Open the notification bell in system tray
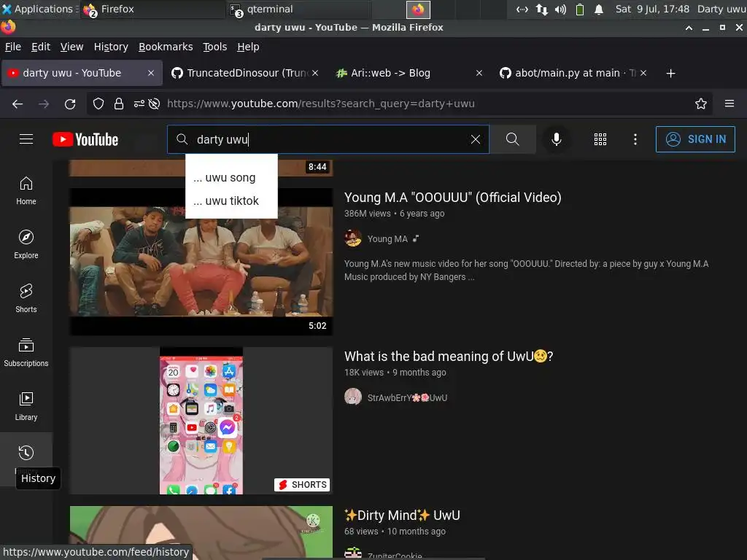The image size is (747, 560). click(x=599, y=9)
